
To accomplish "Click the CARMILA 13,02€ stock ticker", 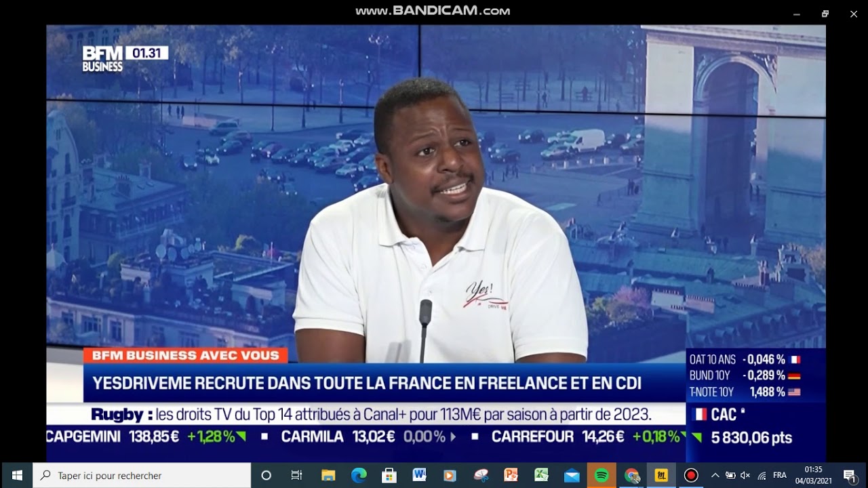I will click(368, 436).
